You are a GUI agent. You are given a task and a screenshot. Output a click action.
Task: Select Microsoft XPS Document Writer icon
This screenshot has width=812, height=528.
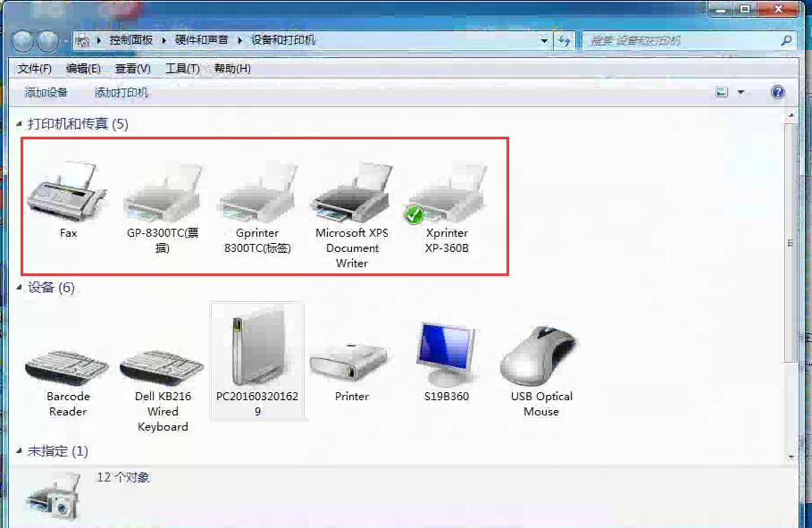352,192
